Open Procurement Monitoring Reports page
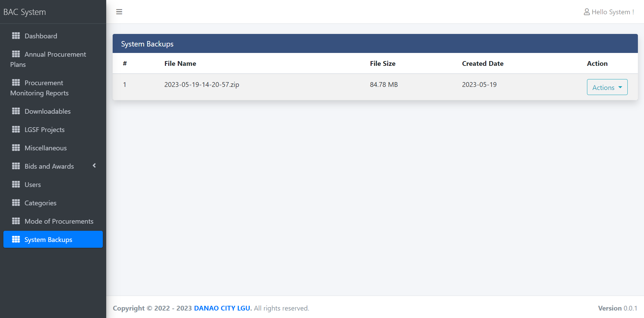644x318 pixels. click(53, 88)
